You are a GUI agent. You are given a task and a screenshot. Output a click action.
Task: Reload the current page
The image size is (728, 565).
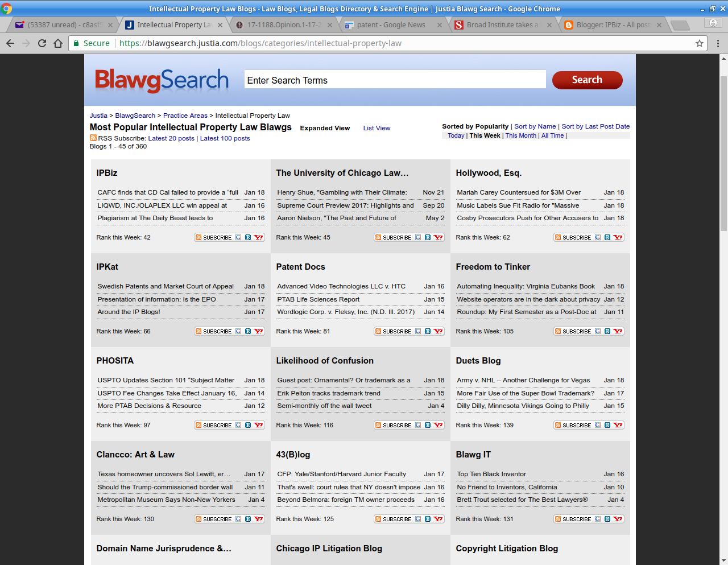pos(42,43)
